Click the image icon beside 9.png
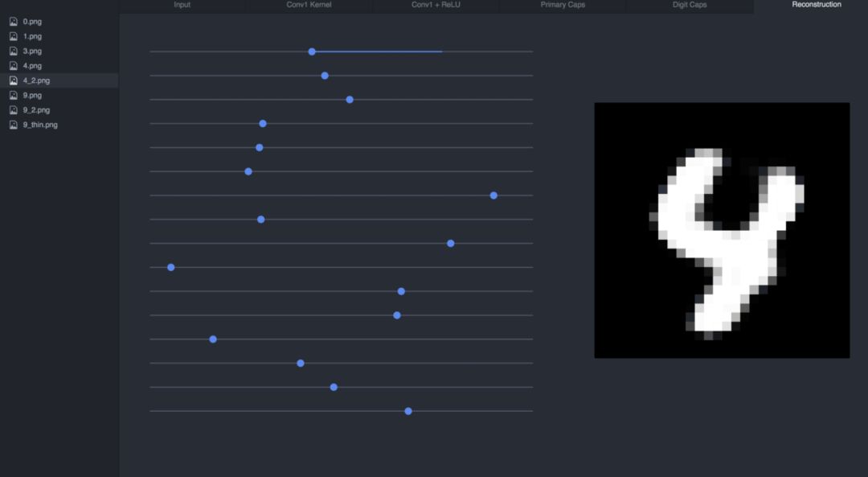The width and height of the screenshot is (868, 477). tap(14, 95)
